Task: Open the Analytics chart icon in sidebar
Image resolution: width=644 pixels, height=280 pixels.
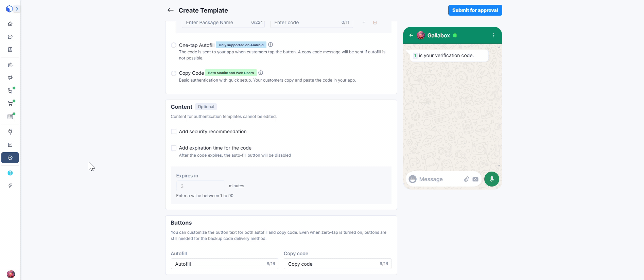Action: [x=10, y=145]
